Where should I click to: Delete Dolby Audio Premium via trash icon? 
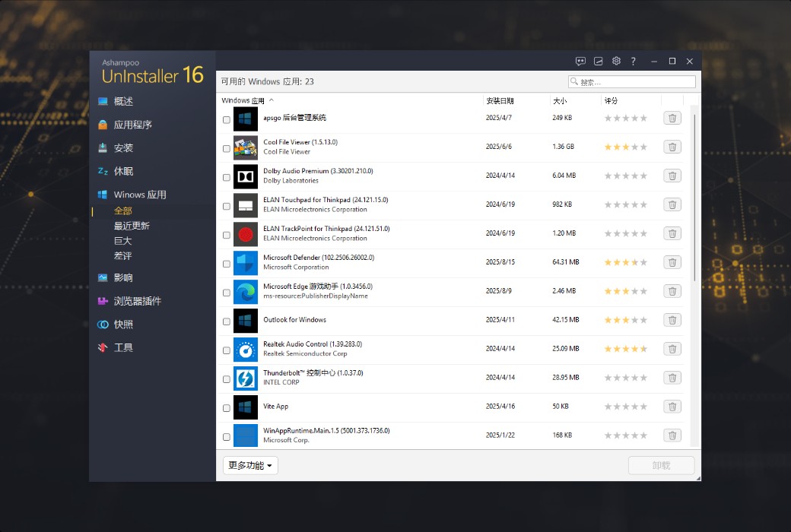tap(672, 176)
